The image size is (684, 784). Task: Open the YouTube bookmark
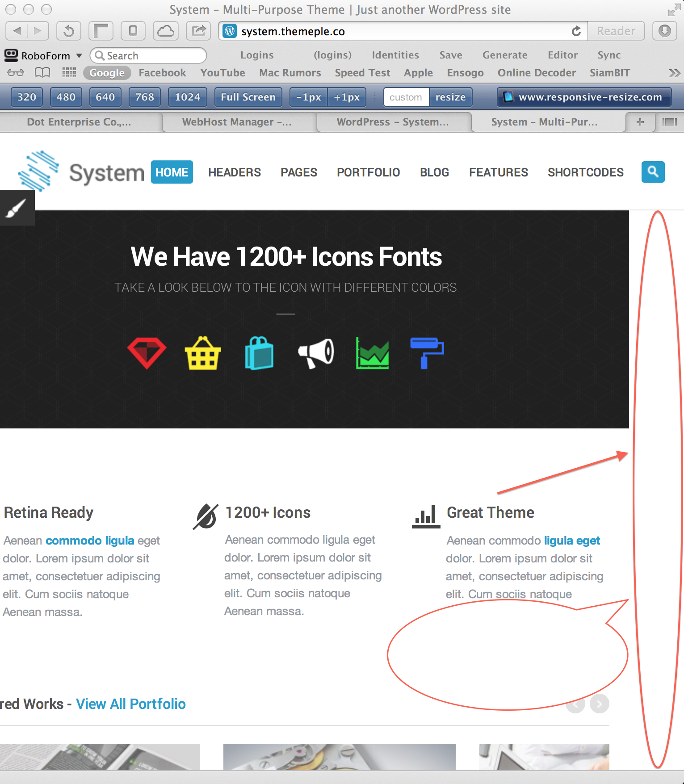click(223, 73)
